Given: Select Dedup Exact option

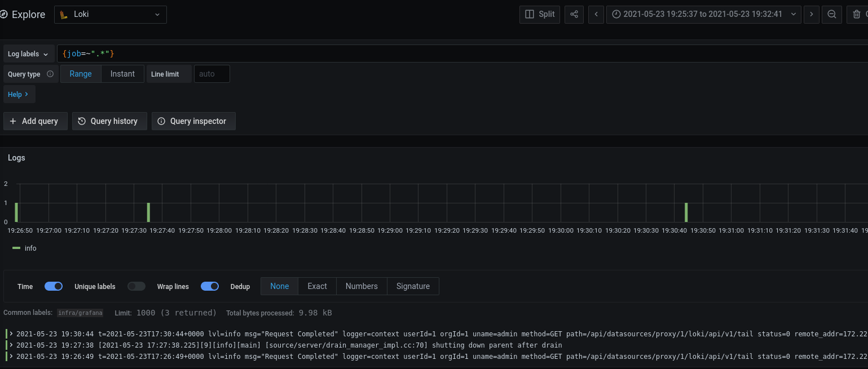Looking at the screenshot, I should 318,286.
